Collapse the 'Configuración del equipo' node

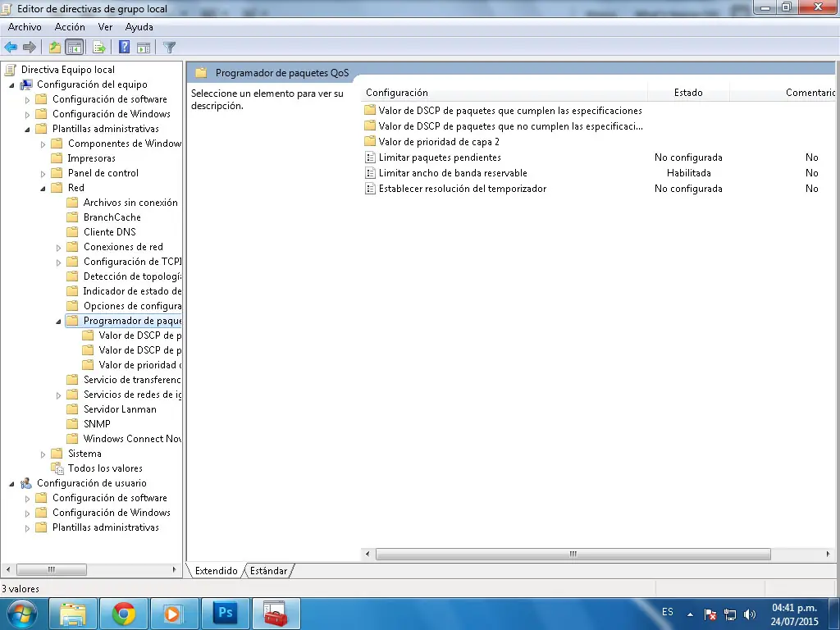tap(11, 84)
